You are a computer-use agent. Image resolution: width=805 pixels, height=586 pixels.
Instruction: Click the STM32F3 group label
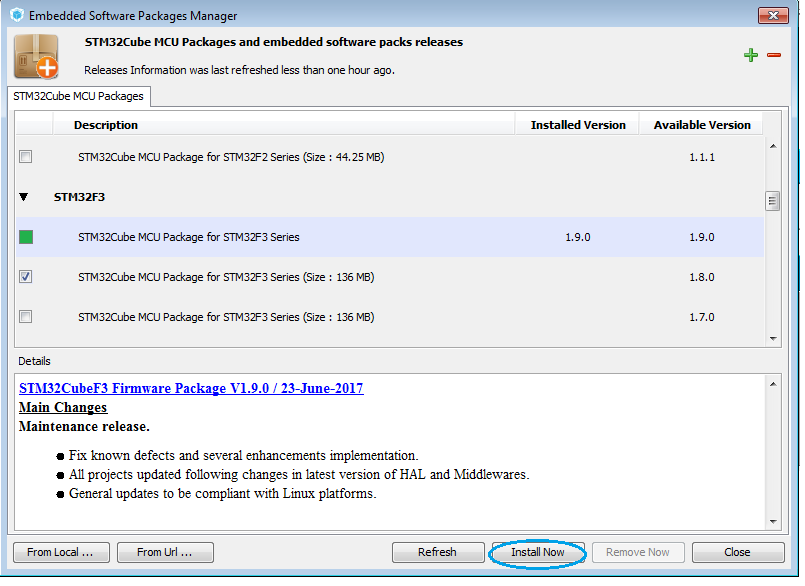click(x=79, y=197)
